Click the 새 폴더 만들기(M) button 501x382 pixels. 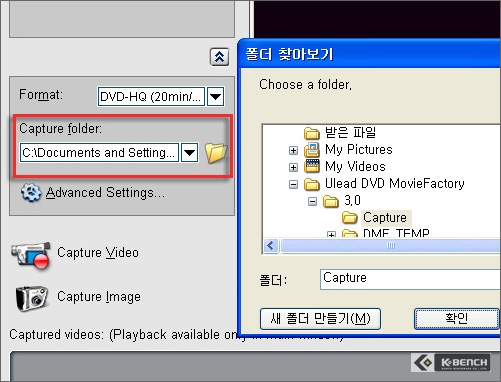pos(320,319)
